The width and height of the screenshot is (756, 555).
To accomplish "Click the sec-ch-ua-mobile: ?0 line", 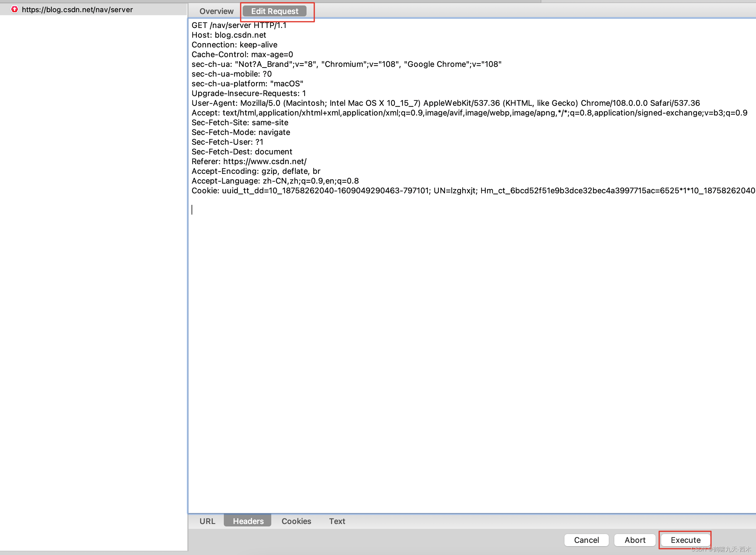I will (x=231, y=74).
